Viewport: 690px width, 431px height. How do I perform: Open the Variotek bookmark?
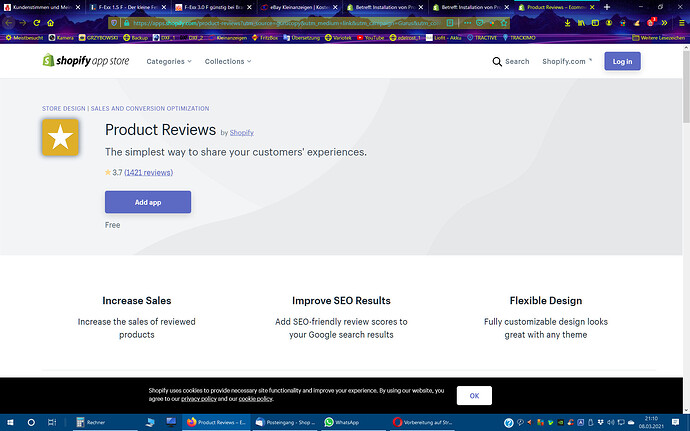338,38
